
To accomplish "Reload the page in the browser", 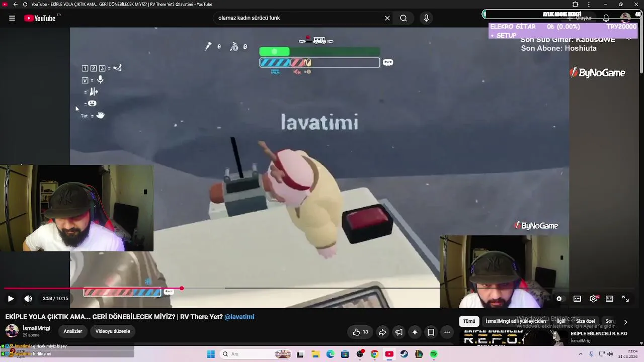I will [25, 5].
